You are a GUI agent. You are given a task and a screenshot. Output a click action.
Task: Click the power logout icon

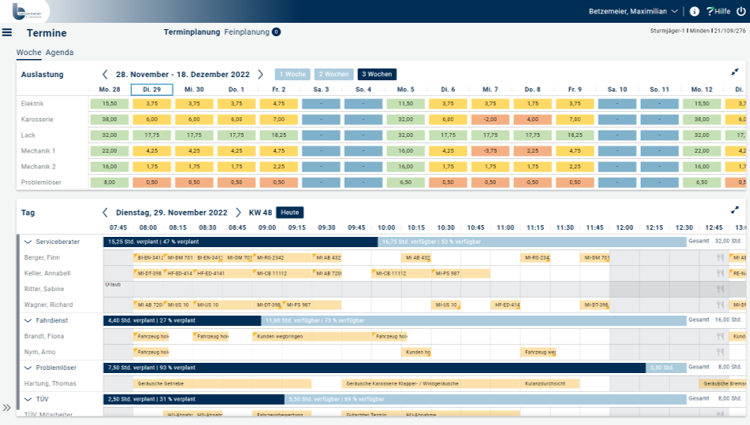point(741,11)
